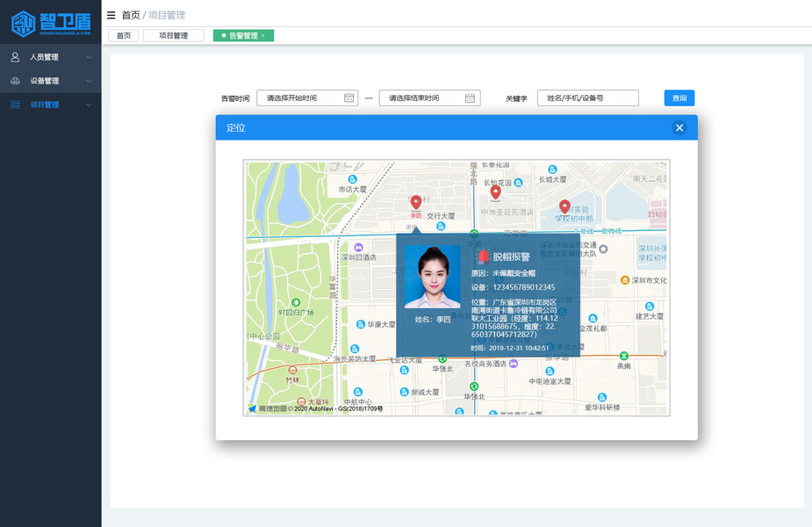Expand the 项目管理 menu chevron
The height and width of the screenshot is (527, 812).
pos(89,105)
